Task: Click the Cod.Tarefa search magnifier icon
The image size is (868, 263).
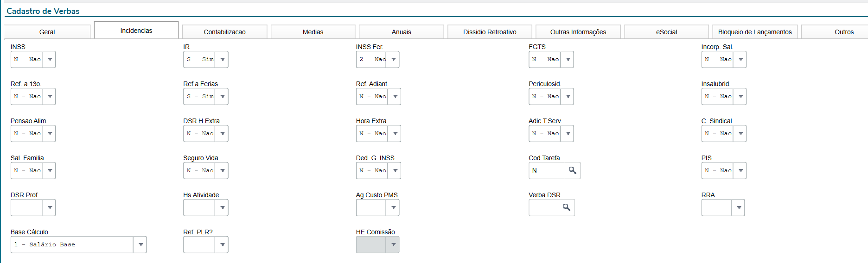Action: (573, 170)
